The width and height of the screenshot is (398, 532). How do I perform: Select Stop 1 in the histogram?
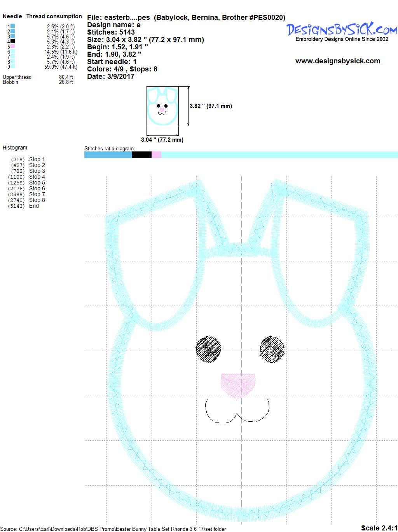pyautogui.click(x=37, y=159)
